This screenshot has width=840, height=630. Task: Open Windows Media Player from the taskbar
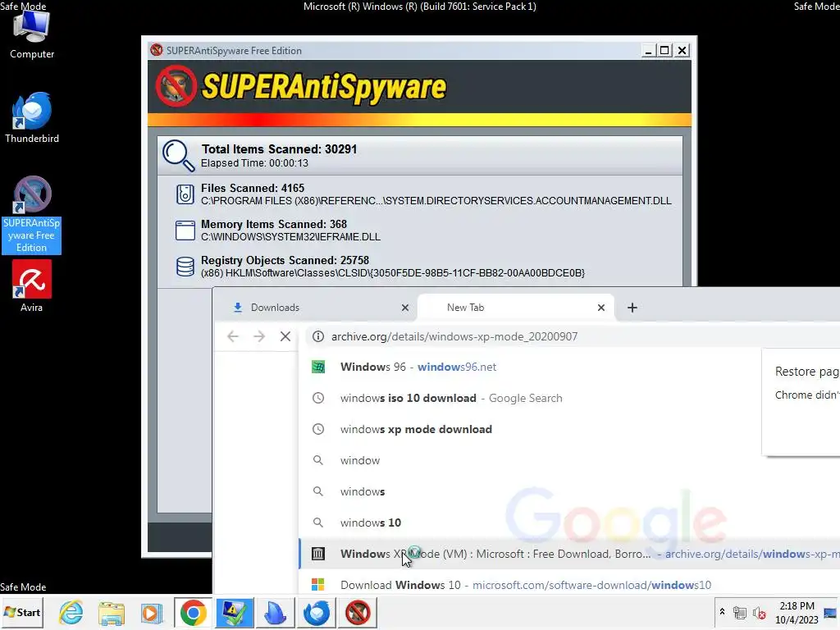pyautogui.click(x=152, y=612)
